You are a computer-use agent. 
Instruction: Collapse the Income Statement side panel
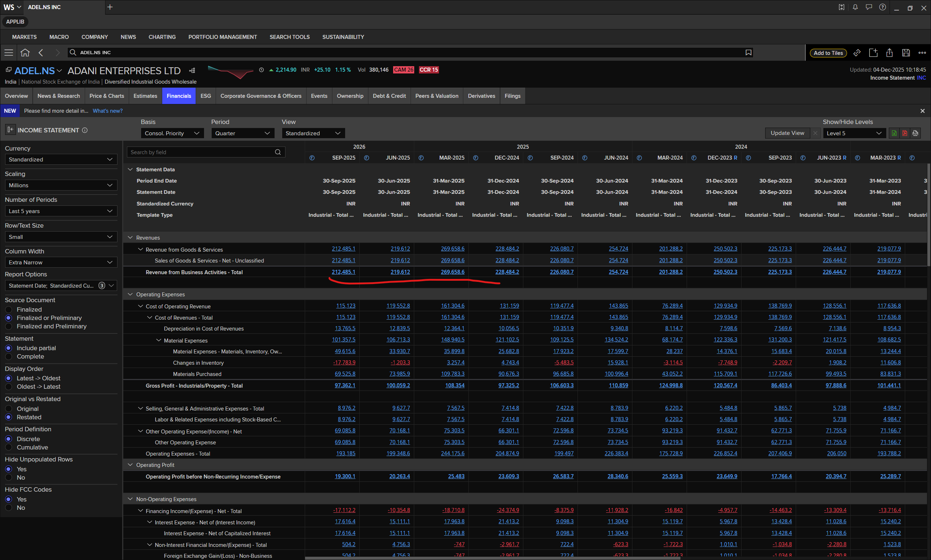(10, 130)
